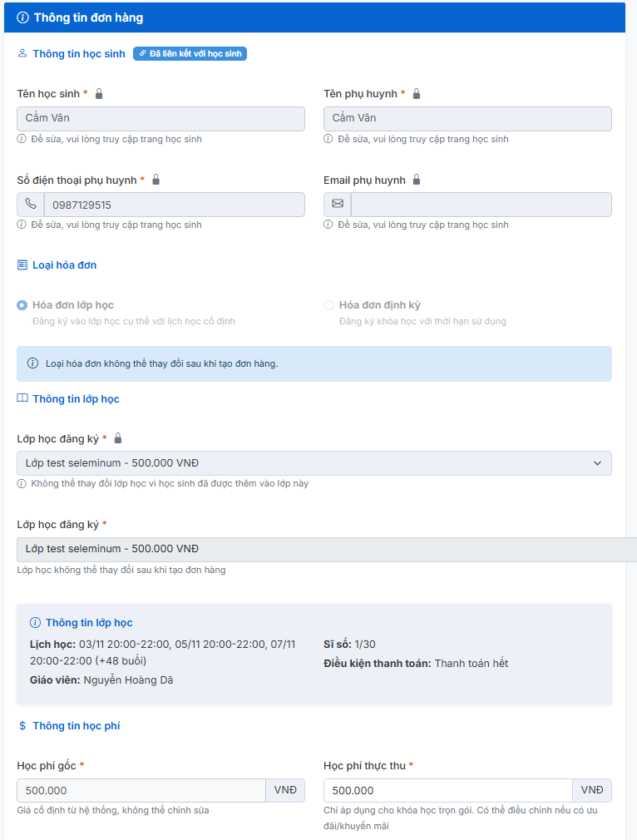Click the Email phụ huynh field
Viewport: 637px width, 840px height.
481,205
